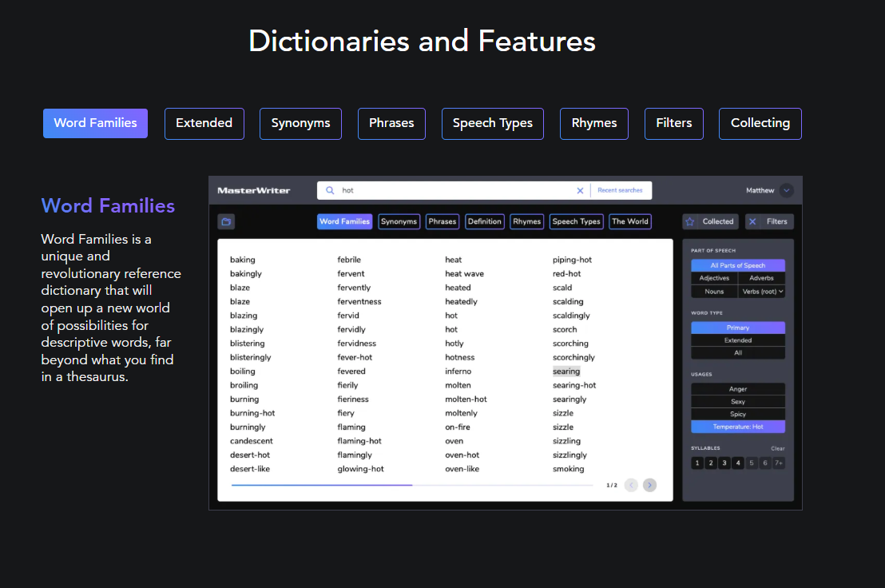Toggle syllable count 7+

[x=779, y=463]
